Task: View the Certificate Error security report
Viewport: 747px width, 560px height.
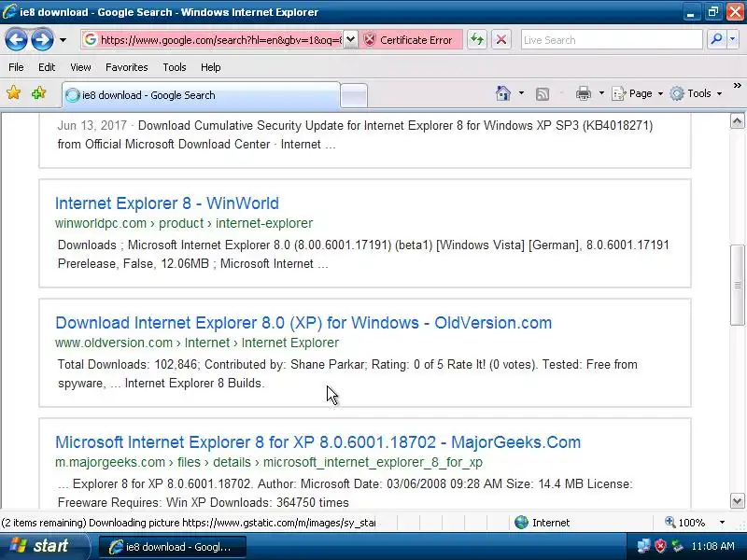Action: (410, 40)
